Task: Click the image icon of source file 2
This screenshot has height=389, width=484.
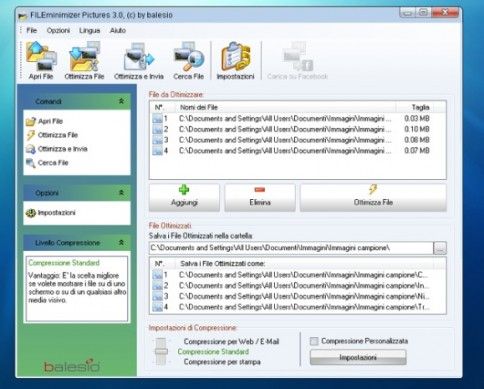Action: click(x=157, y=129)
